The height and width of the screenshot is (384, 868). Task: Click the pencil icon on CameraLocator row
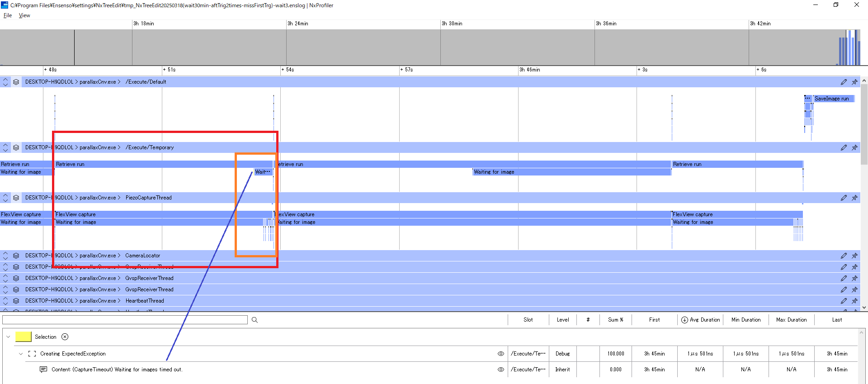844,256
